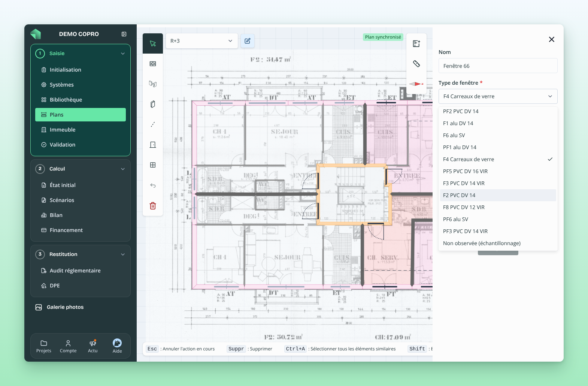Open the DPE page

coord(81,286)
